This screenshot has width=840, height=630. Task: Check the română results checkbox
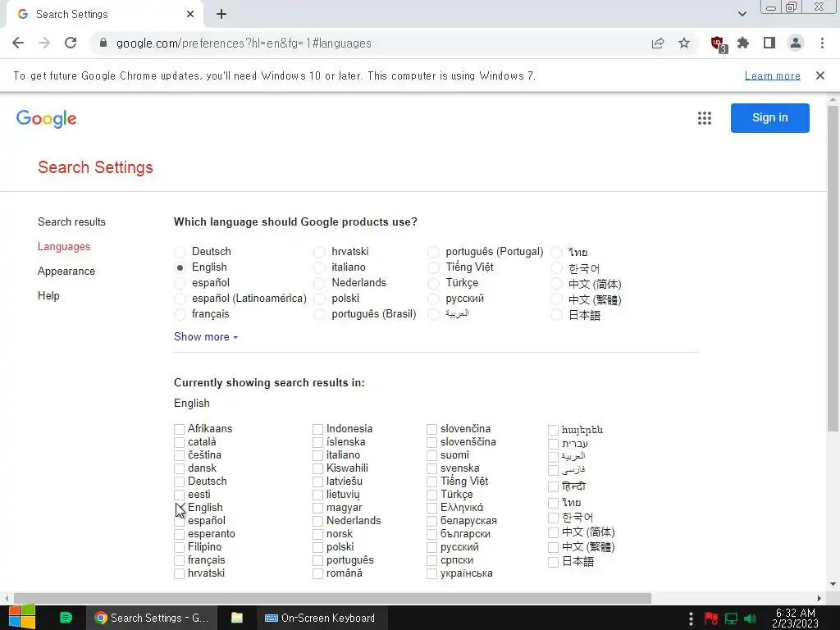pos(317,573)
